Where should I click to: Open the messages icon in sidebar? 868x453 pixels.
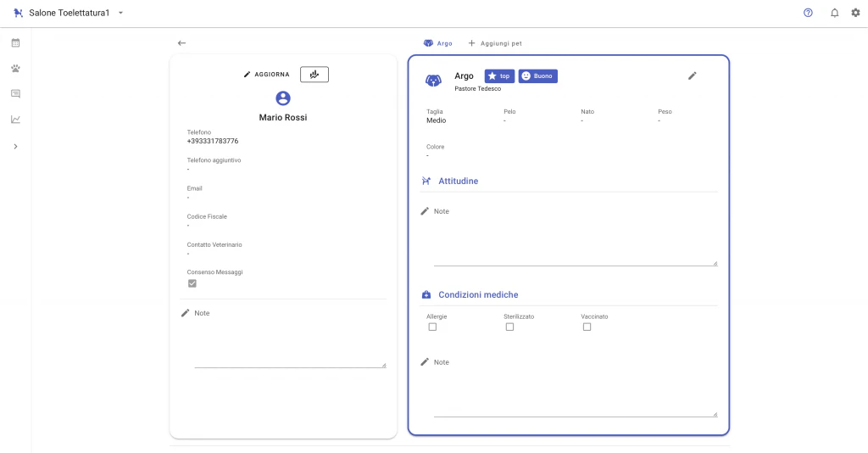point(15,93)
